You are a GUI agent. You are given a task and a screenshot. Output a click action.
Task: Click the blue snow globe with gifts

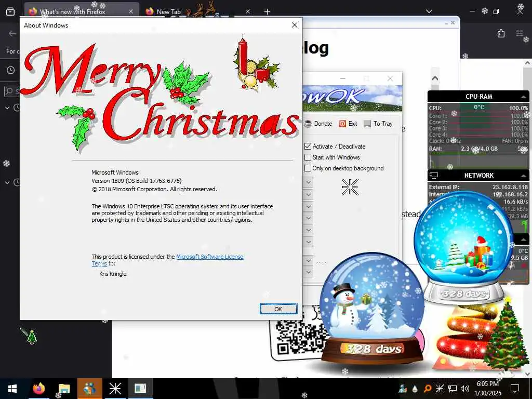[463, 248]
